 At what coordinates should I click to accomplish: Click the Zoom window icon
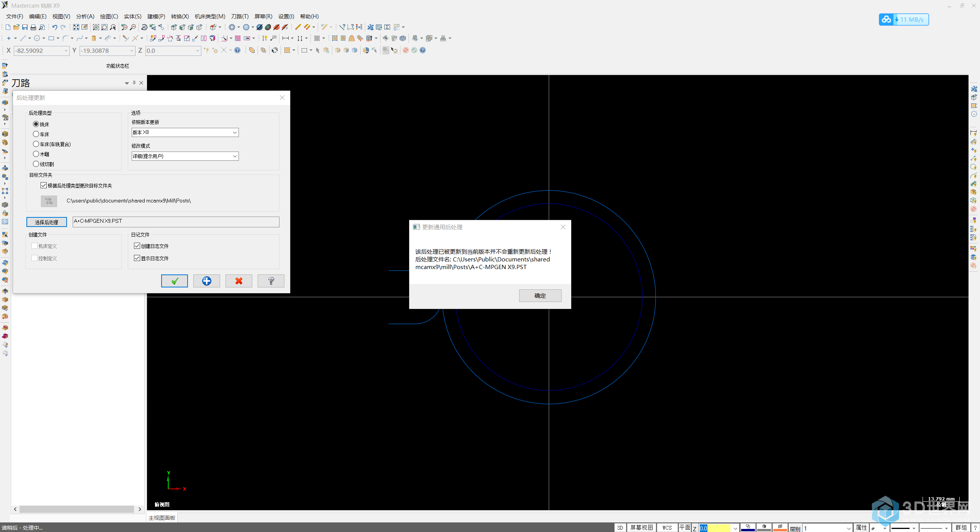(x=96, y=27)
